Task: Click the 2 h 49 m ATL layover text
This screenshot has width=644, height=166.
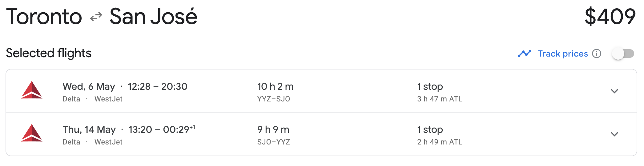Action: (440, 142)
